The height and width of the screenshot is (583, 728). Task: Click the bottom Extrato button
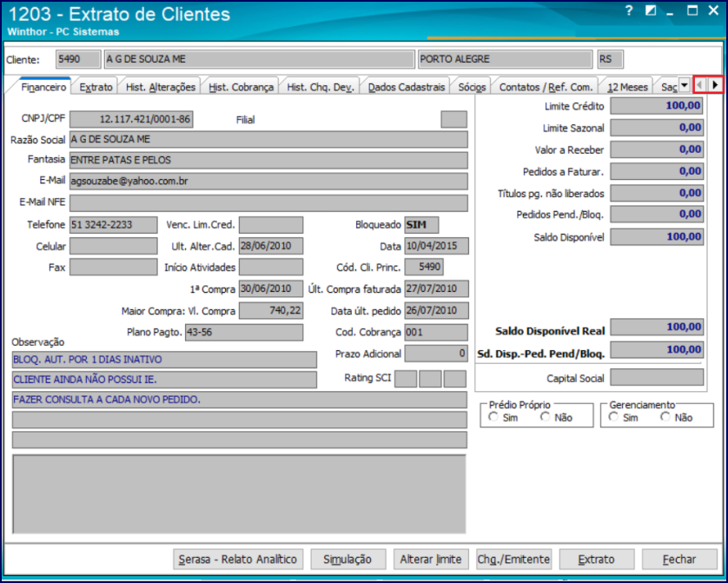coord(597,560)
